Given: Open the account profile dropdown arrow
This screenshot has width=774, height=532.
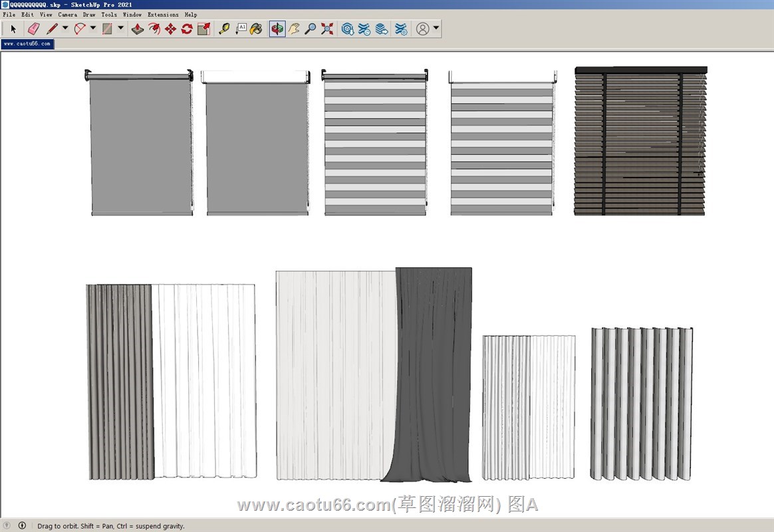Looking at the screenshot, I should (x=436, y=28).
